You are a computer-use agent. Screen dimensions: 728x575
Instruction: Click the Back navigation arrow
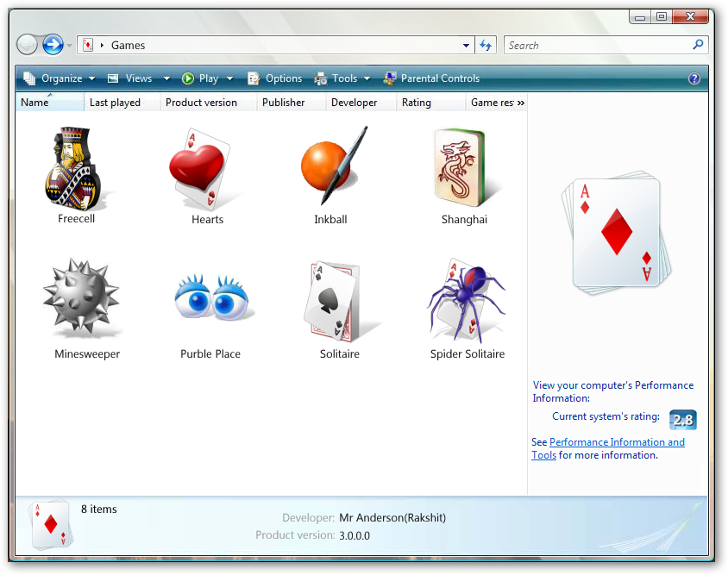27,45
